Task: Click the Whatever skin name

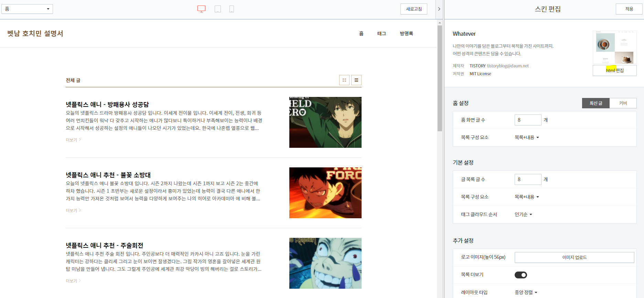Action: [x=464, y=34]
